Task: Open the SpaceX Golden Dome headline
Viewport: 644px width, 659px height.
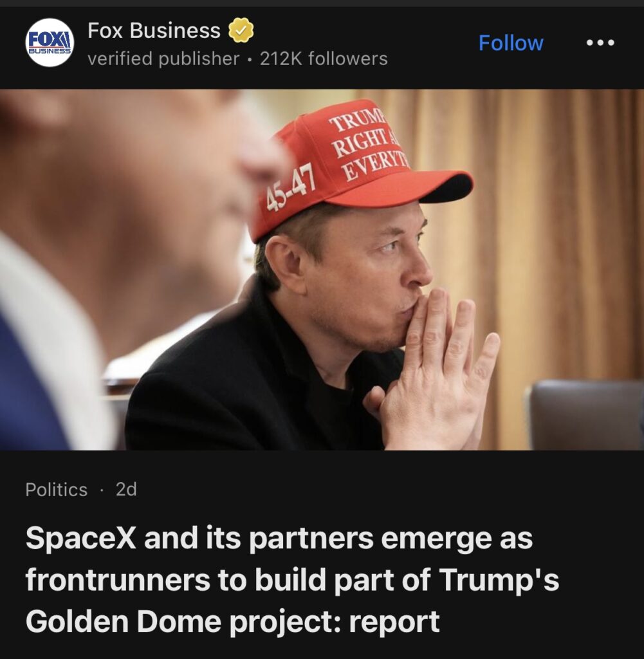Action: [292, 580]
